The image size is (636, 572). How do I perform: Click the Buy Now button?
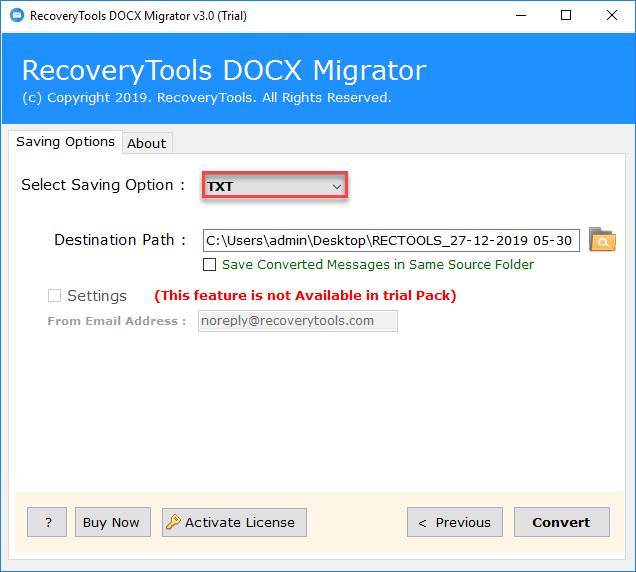click(x=113, y=522)
